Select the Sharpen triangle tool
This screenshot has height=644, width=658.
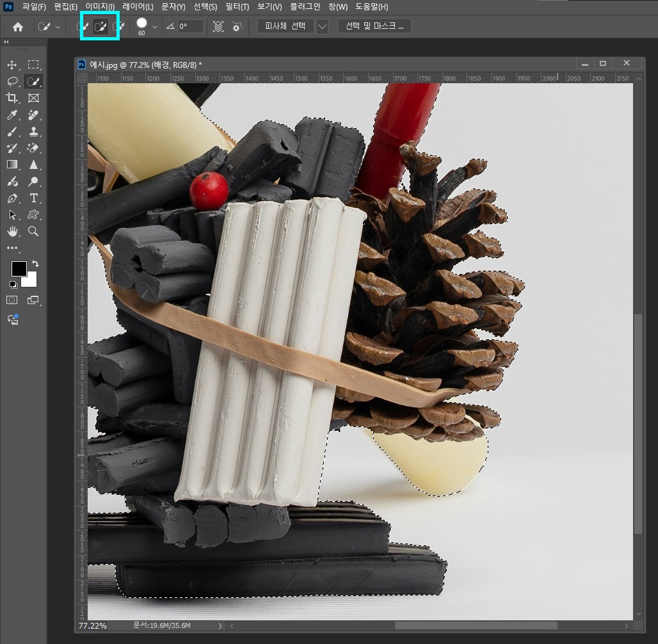coord(33,165)
